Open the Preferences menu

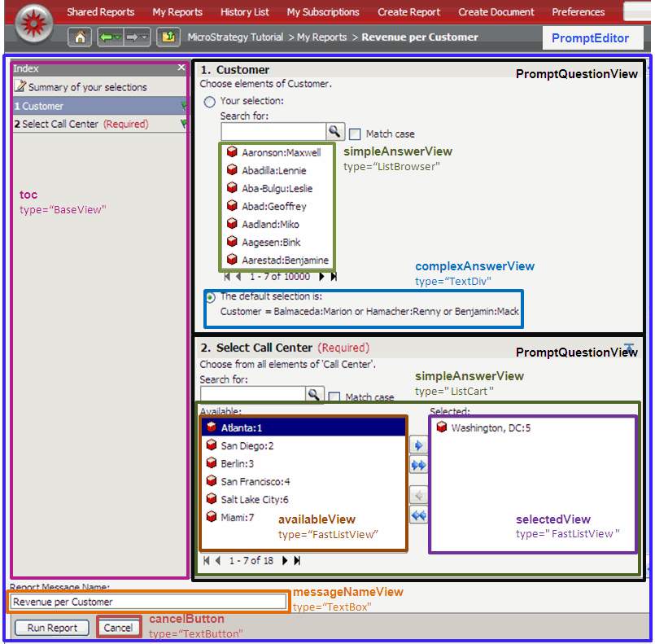[579, 12]
